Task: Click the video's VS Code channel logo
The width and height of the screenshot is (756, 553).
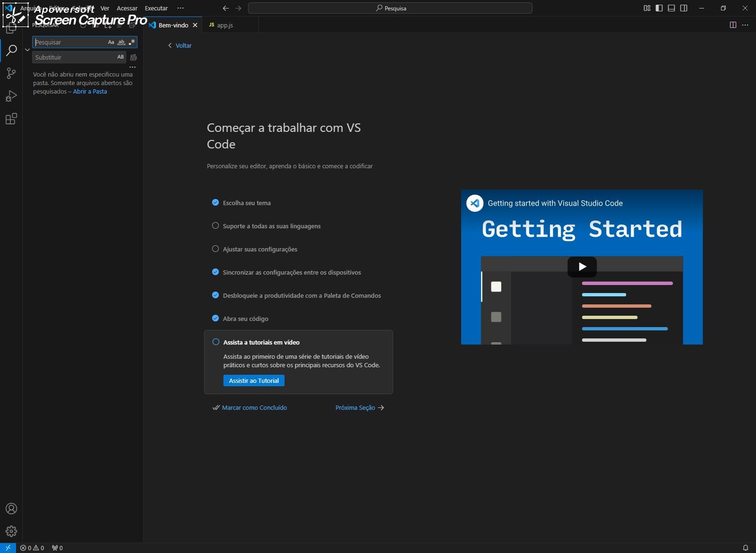Action: (475, 203)
